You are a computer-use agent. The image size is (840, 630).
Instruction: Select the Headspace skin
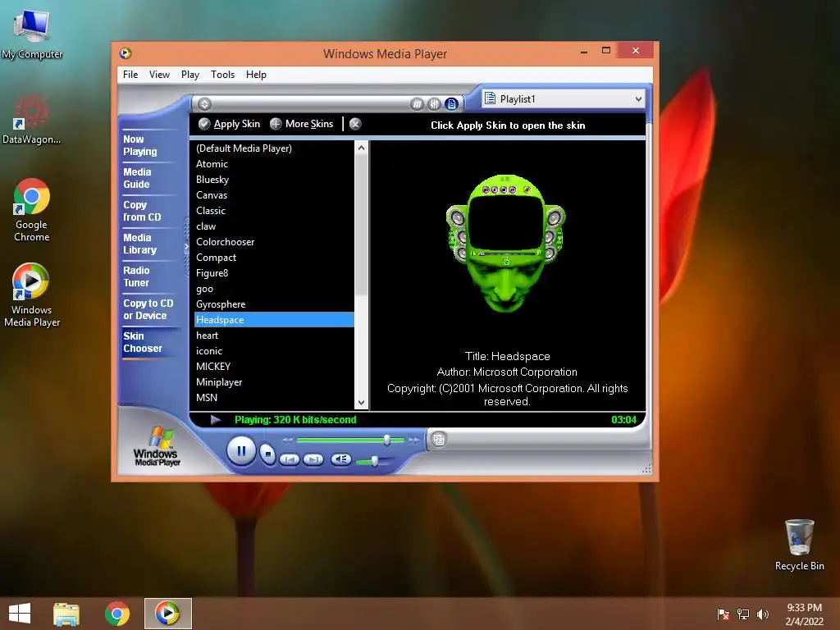coord(274,319)
